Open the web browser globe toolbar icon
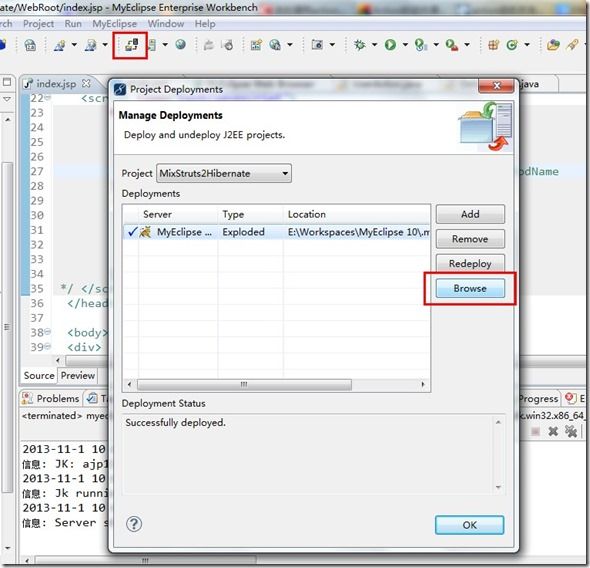Image resolution: width=590 pixels, height=568 pixels. (x=181, y=44)
